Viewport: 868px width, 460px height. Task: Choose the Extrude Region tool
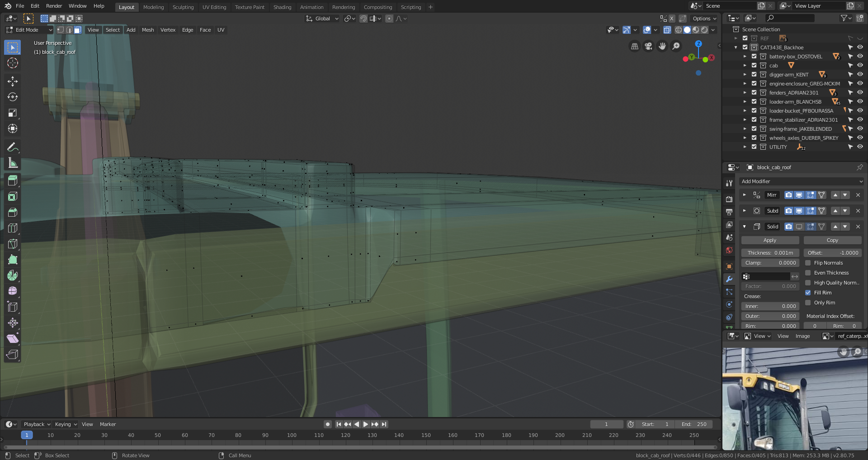click(13, 180)
